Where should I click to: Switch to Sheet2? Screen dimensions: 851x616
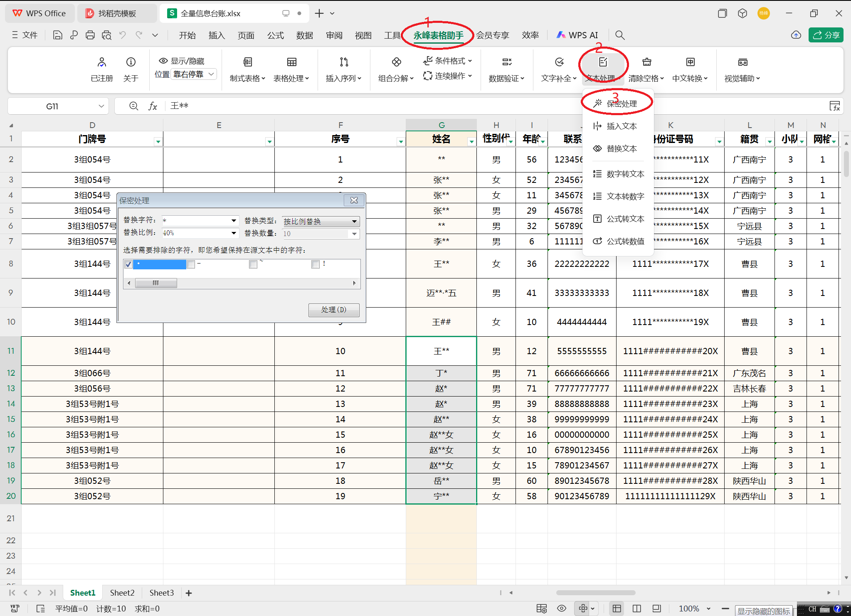click(121, 593)
